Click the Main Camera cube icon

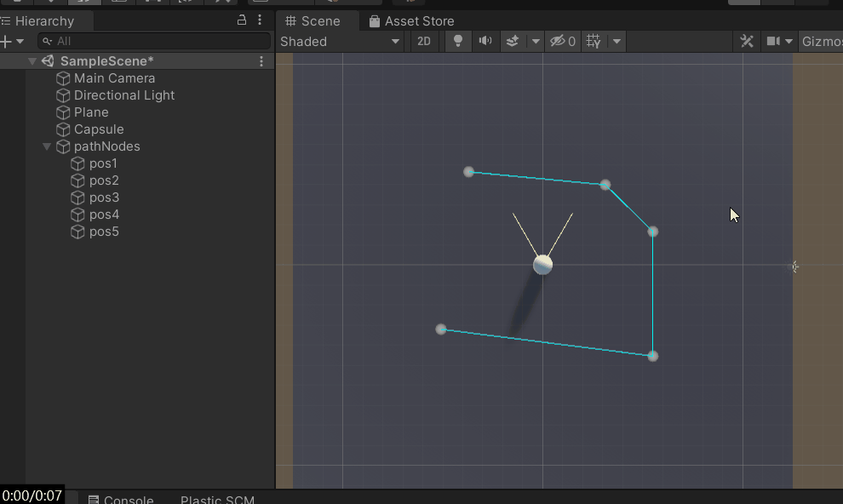point(64,78)
